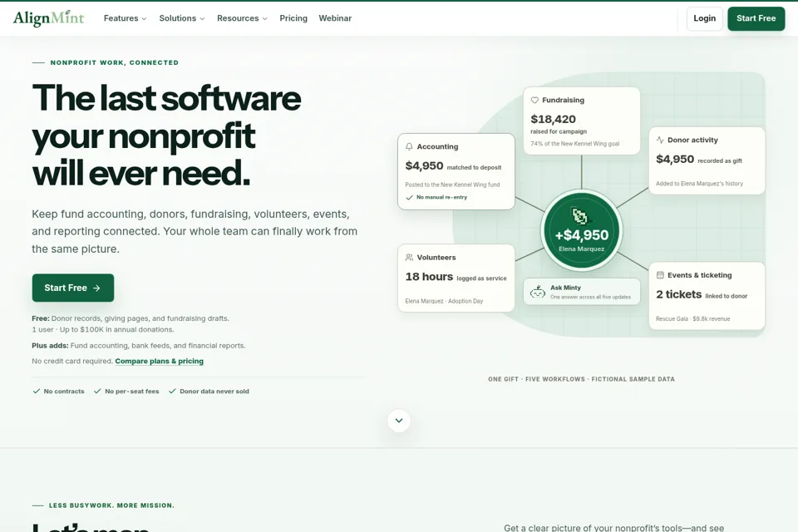Image resolution: width=798 pixels, height=532 pixels.
Task: Click the arrow icon in Start Free
Action: pos(96,288)
